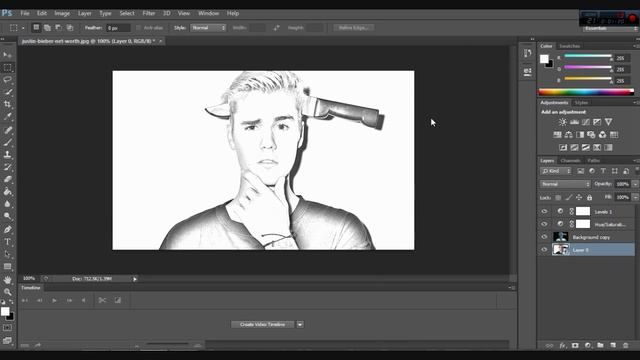Screen dimensions: 640x360
Task: Open the File menu
Action: coord(25,13)
